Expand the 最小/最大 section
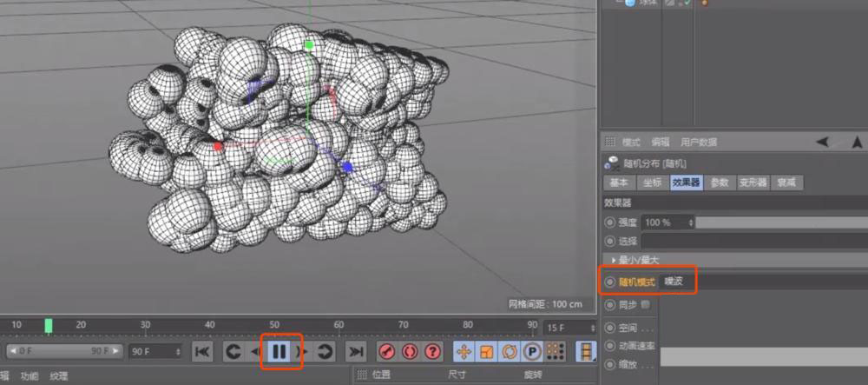 (x=735, y=260)
